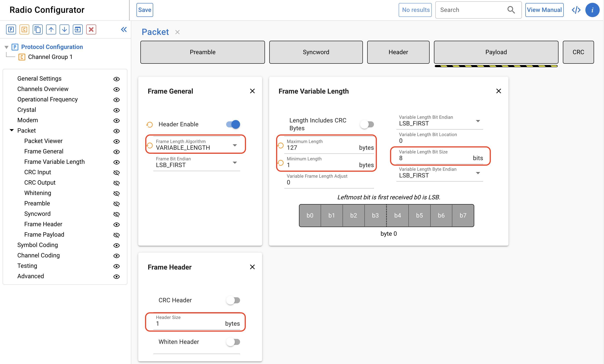Show the hidden Whitening section via eye icon

click(x=116, y=194)
